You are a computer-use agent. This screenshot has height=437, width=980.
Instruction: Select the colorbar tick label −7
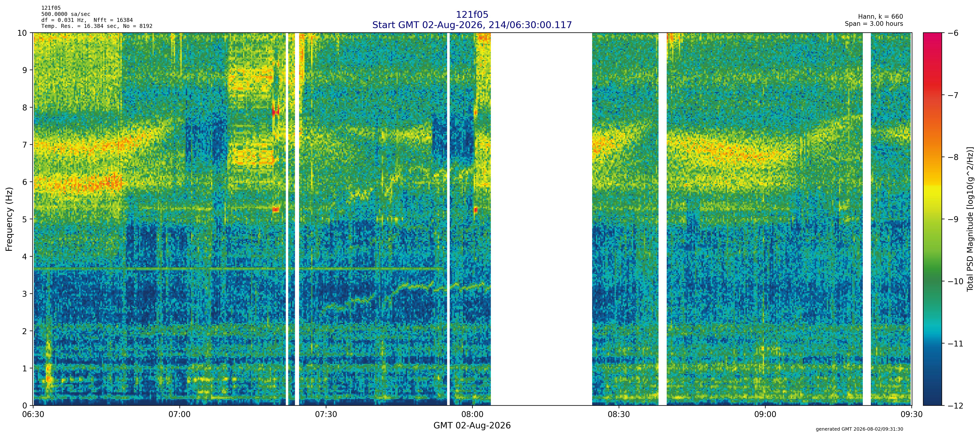[x=953, y=95]
